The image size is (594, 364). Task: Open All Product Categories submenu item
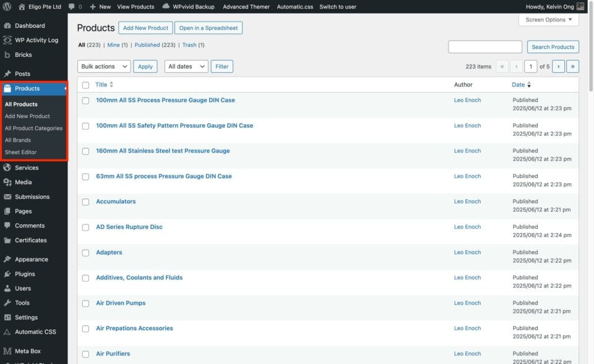[x=33, y=129]
